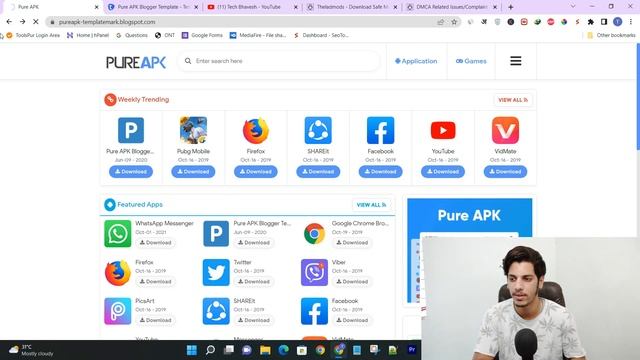The width and height of the screenshot is (640, 360).
Task: Click the browser back arrow
Action: [x=9, y=22]
